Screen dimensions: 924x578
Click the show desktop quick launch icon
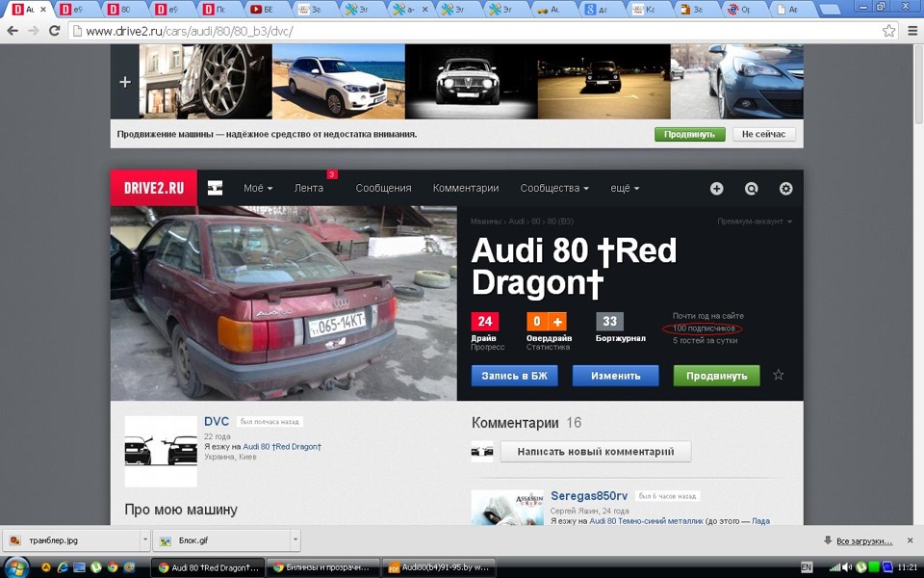pos(79,567)
